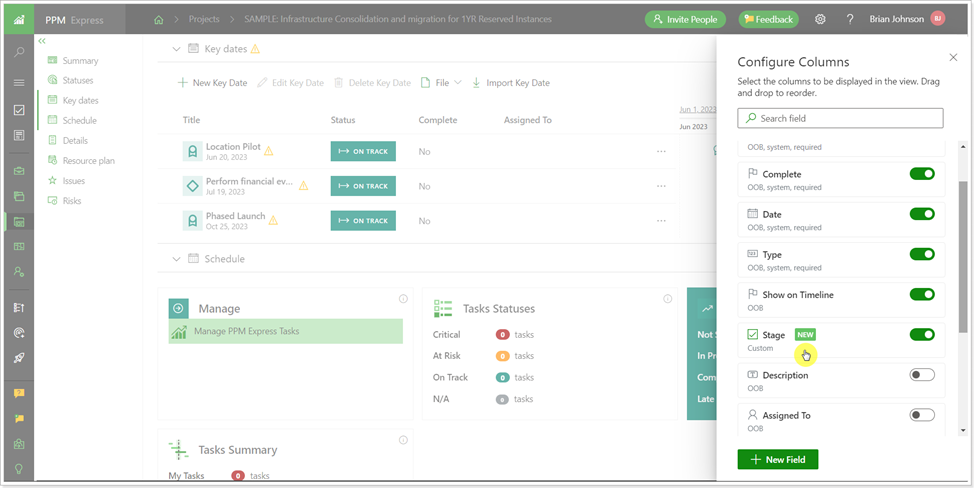Click the lightbulb icon at bottom of left rail
Viewport: 974px width, 488px height.
[x=19, y=469]
